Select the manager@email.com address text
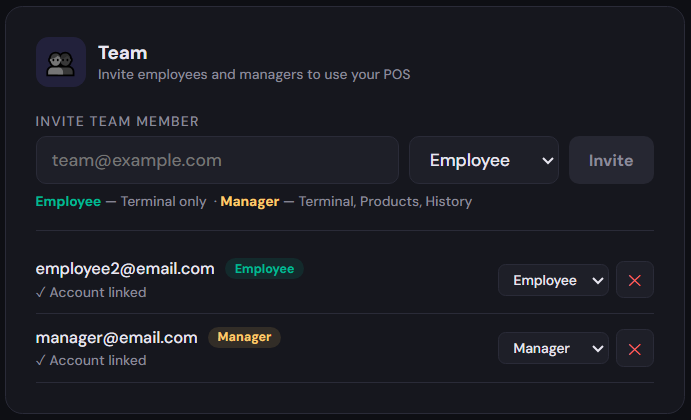Image resolution: width=691 pixels, height=420 pixels. 117,338
